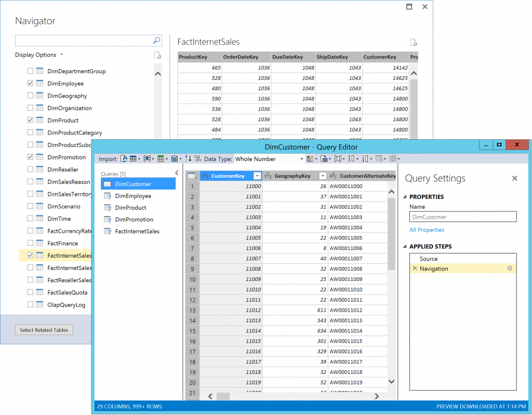Check the FactSalesQuota checkbox

[x=30, y=292]
